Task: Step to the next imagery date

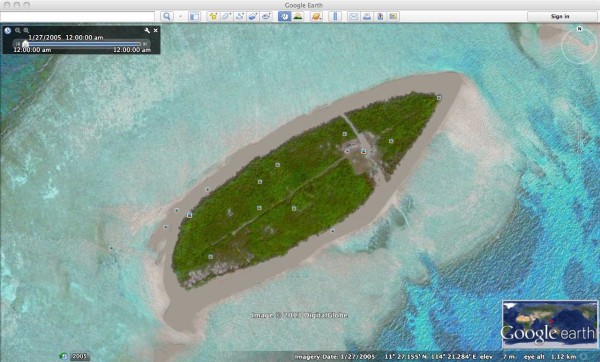Action: (145, 44)
